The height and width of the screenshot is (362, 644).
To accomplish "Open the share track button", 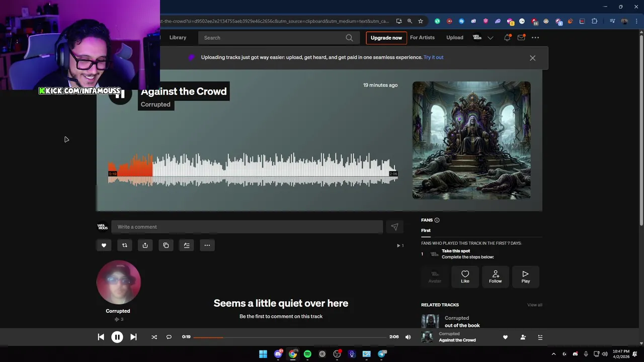I will tap(145, 245).
